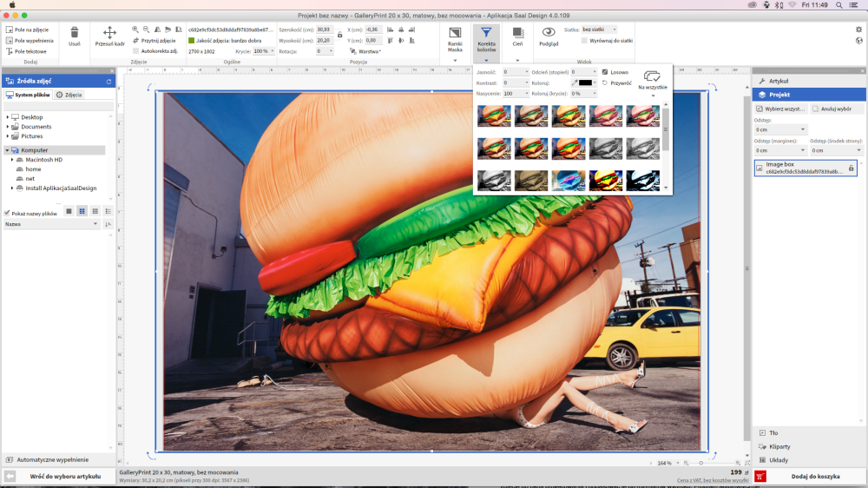
Task: Toggle lock on Image box layer
Action: tap(852, 168)
